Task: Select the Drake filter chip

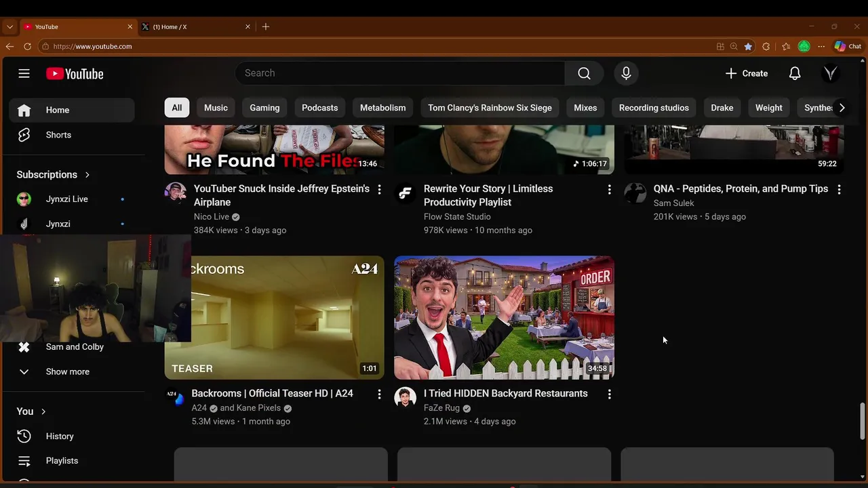Action: click(x=722, y=108)
